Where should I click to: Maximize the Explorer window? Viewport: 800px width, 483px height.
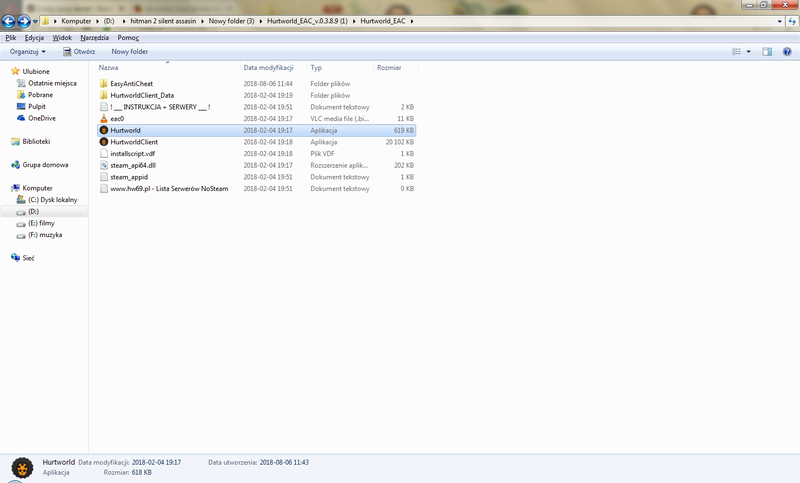pos(764,5)
